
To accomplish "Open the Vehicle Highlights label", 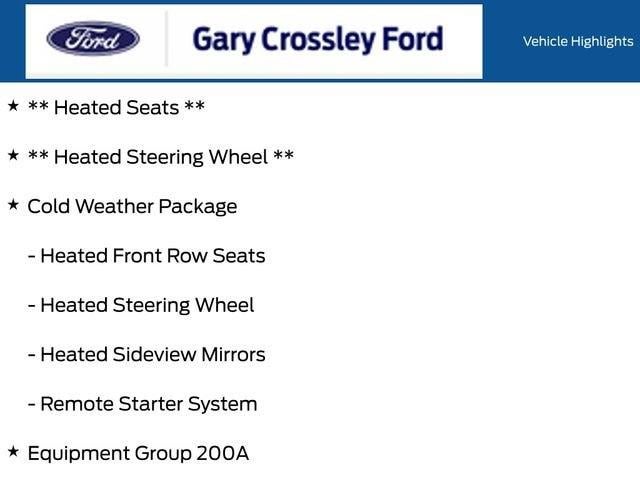I will (578, 41).
